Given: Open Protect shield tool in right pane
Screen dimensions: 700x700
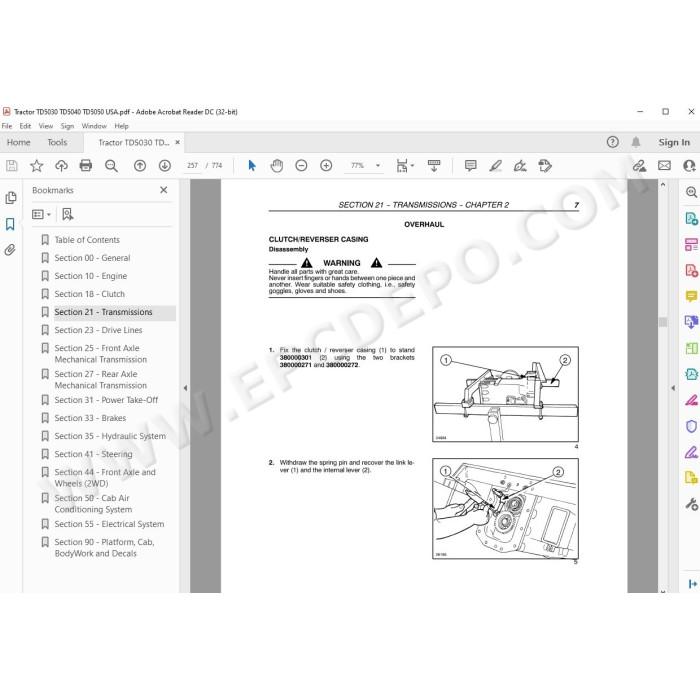Looking at the screenshot, I should click(x=691, y=426).
